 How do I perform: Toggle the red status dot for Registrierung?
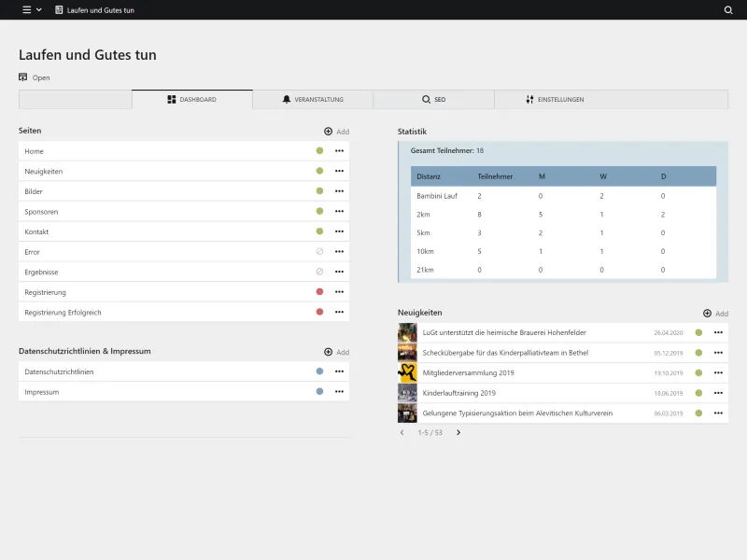click(318, 291)
